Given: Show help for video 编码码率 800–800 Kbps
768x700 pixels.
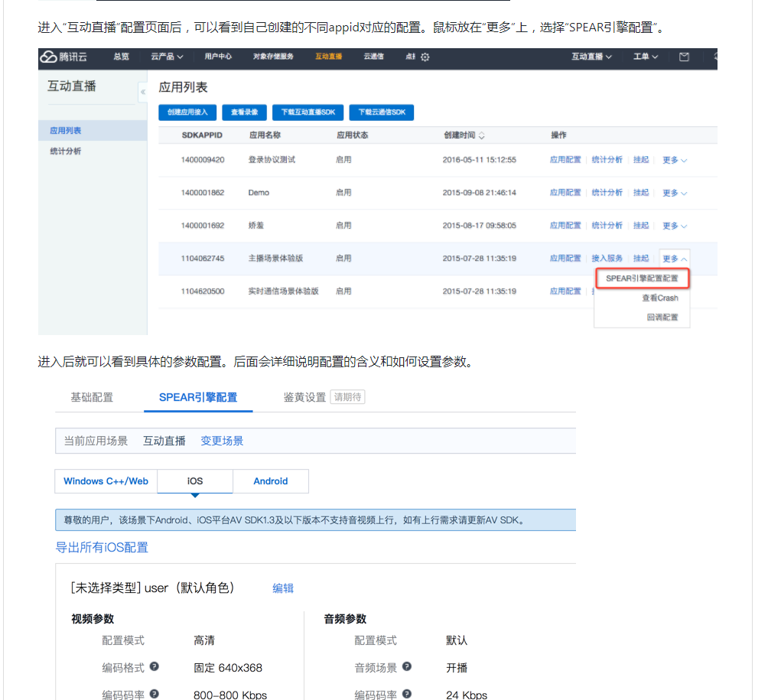Looking at the screenshot, I should click(x=155, y=694).
